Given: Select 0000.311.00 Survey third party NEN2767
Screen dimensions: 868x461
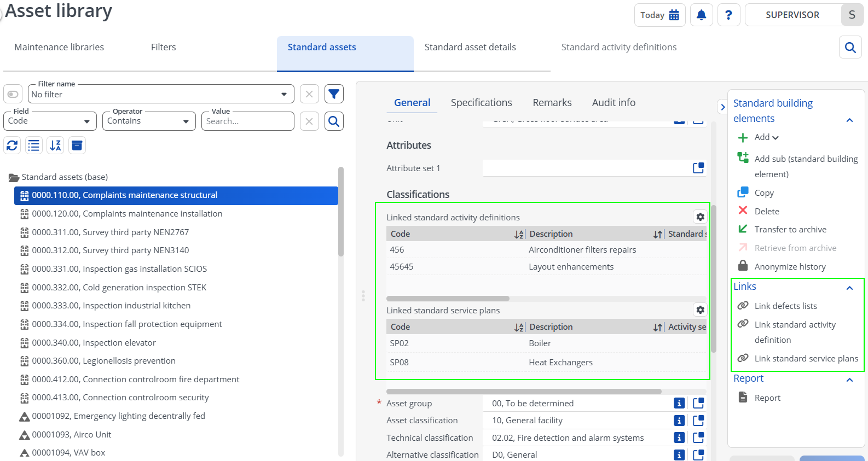Looking at the screenshot, I should (x=110, y=232).
